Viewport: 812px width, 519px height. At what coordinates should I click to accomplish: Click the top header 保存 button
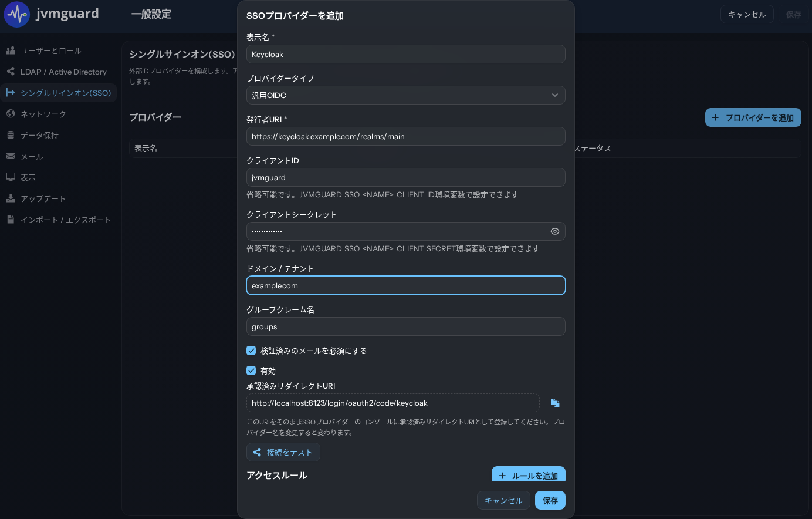click(x=794, y=14)
